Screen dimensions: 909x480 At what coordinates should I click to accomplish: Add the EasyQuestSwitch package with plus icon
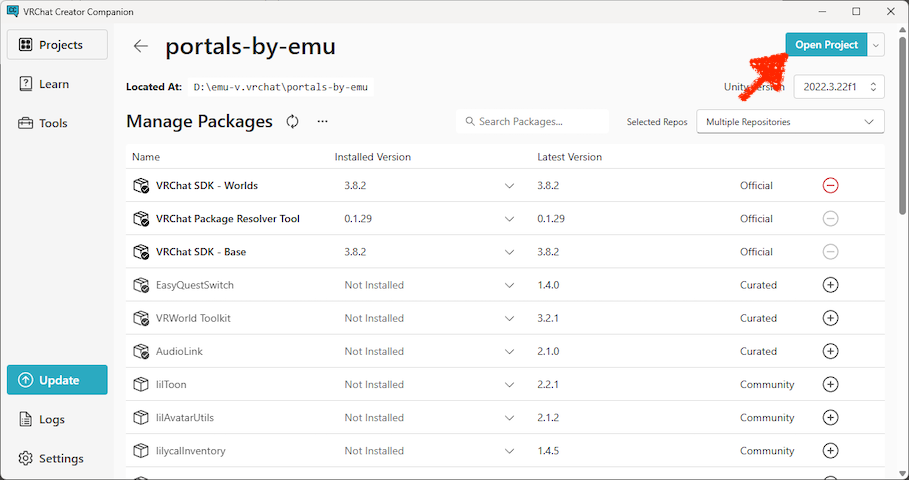tap(830, 285)
